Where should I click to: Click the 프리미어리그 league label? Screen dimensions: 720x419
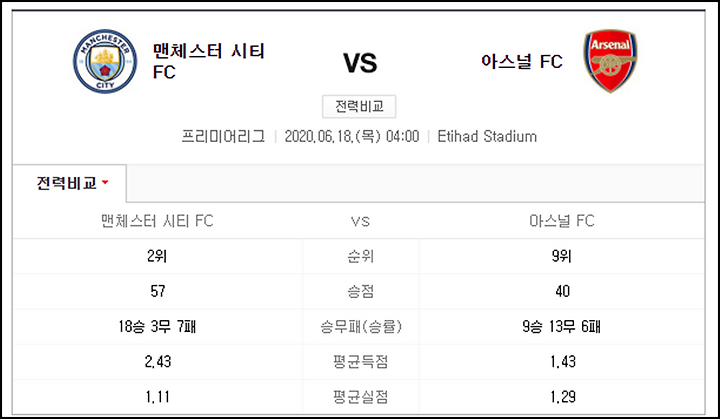tap(223, 136)
